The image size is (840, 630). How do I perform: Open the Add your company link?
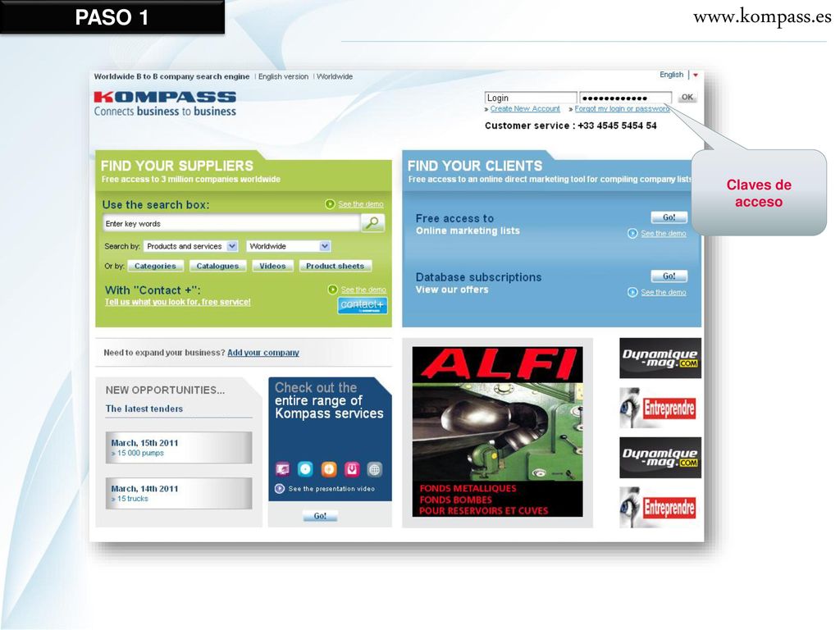click(x=263, y=353)
